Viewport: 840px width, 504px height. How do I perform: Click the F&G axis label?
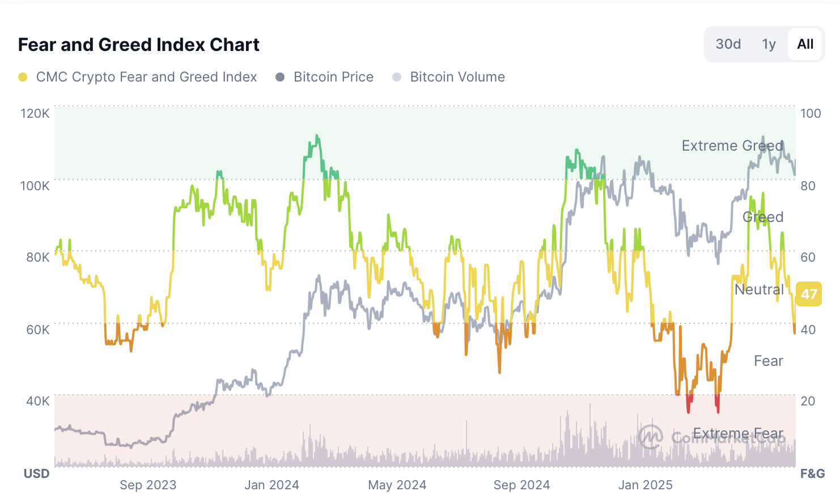[813, 473]
